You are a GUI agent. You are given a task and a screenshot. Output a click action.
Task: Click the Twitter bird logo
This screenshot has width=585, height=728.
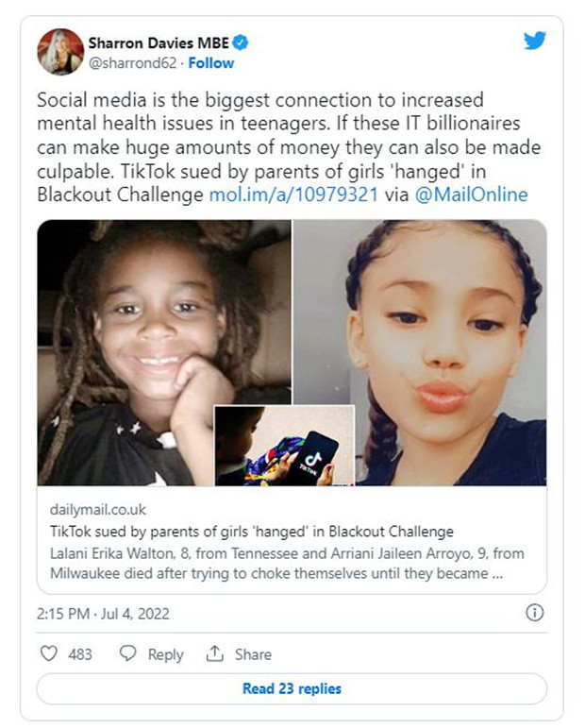coord(535,41)
